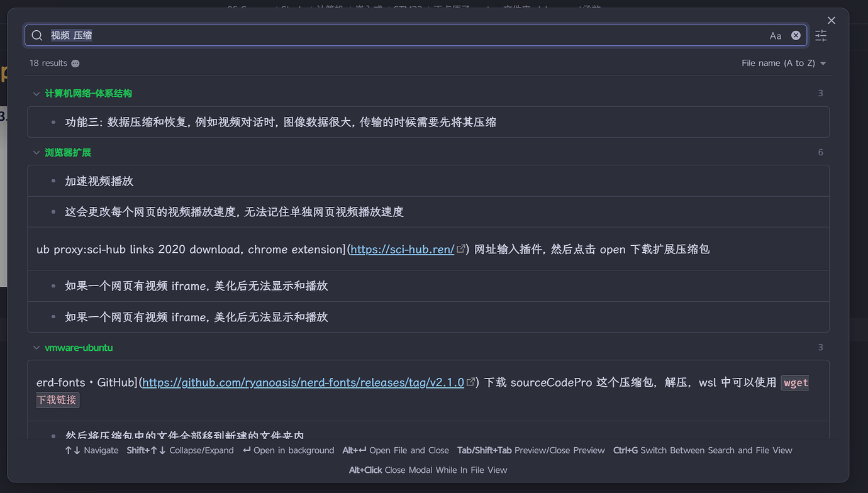
Task: Click the external-link icon after the nerd-fonts link
Action: pyautogui.click(x=472, y=382)
